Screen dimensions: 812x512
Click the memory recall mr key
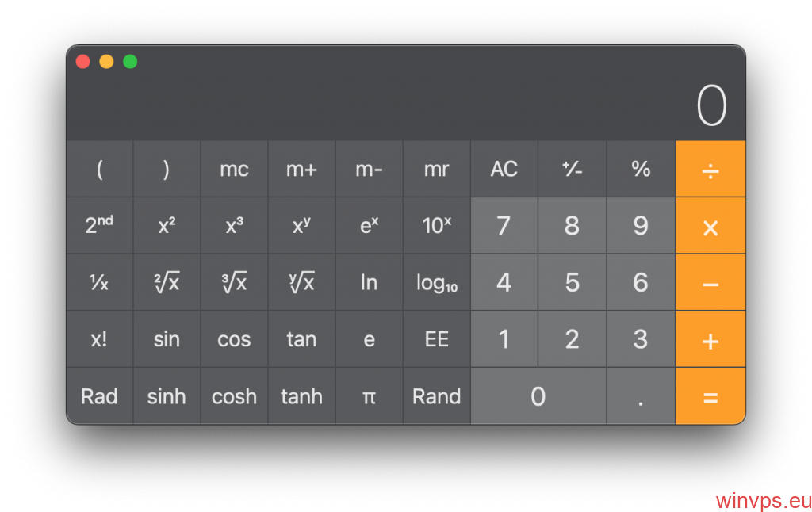(x=437, y=169)
